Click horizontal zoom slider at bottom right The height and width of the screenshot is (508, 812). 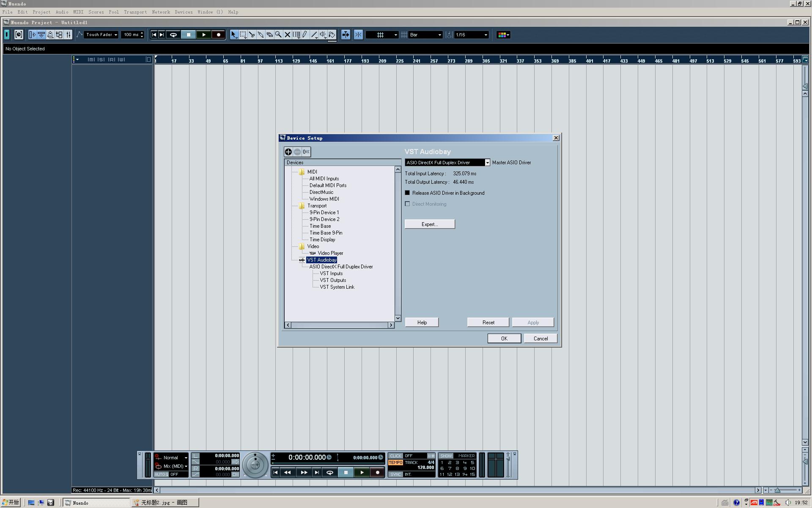tap(785, 490)
